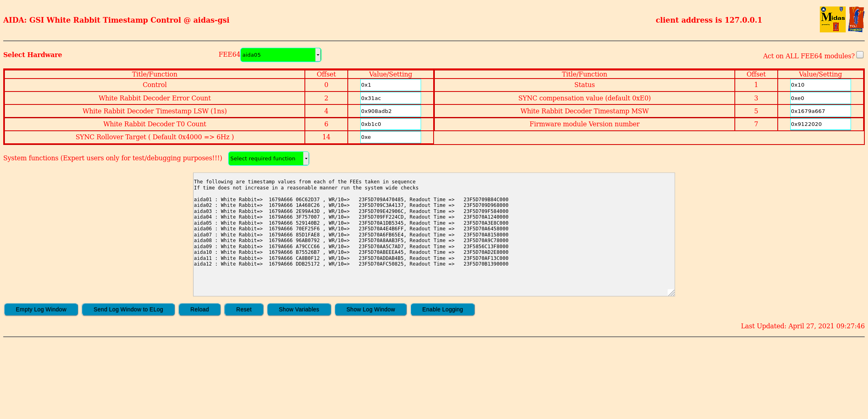Screen dimensions: 868x419
Task: Open the FEE64 aida05 hardware dropdown
Action: (281, 55)
